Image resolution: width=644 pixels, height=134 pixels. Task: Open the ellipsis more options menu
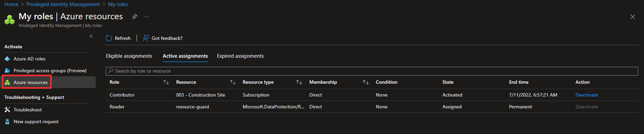pos(146,17)
